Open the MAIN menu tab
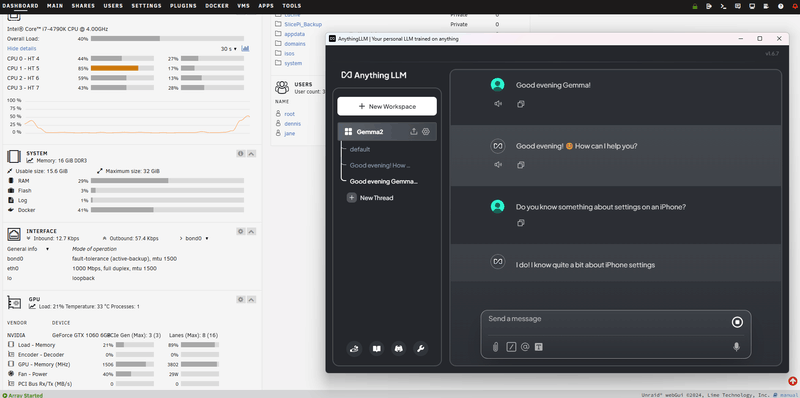 [x=55, y=6]
